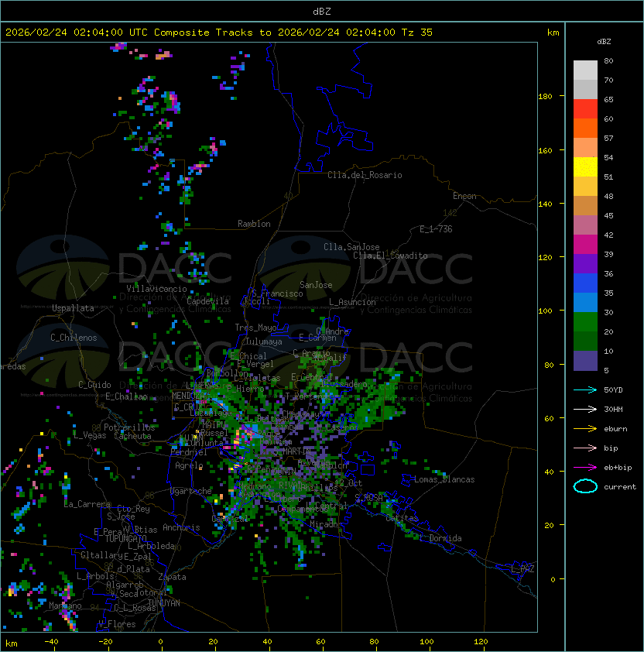Screen dimensions: 644x652
Task: Click the 'Ugarteche' map label
Action: (191, 491)
